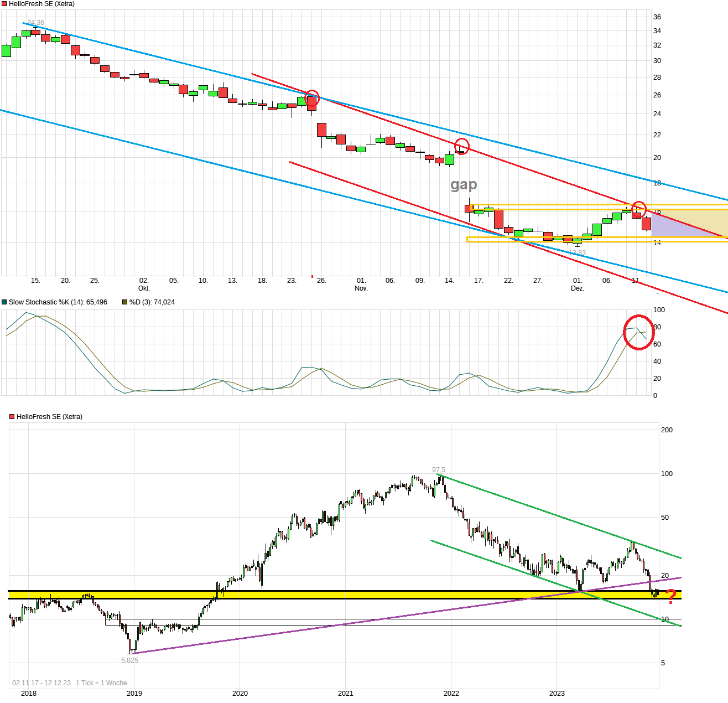Click the 'Nov.' month label on date axis
The width and height of the screenshot is (728, 703).
click(x=361, y=288)
